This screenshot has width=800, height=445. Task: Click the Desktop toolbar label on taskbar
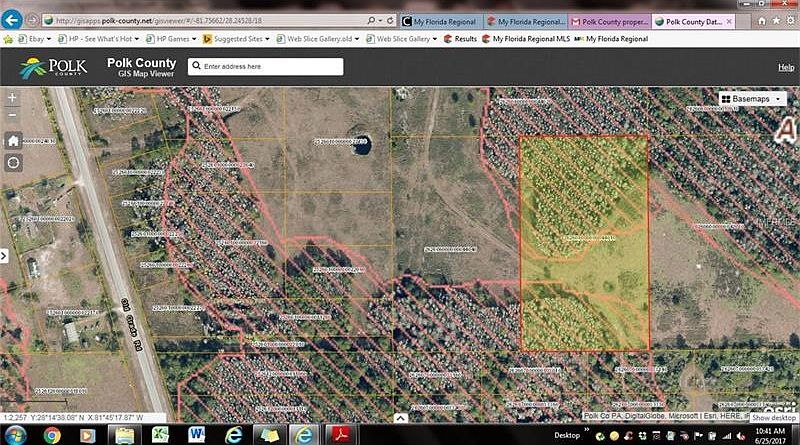(x=567, y=435)
